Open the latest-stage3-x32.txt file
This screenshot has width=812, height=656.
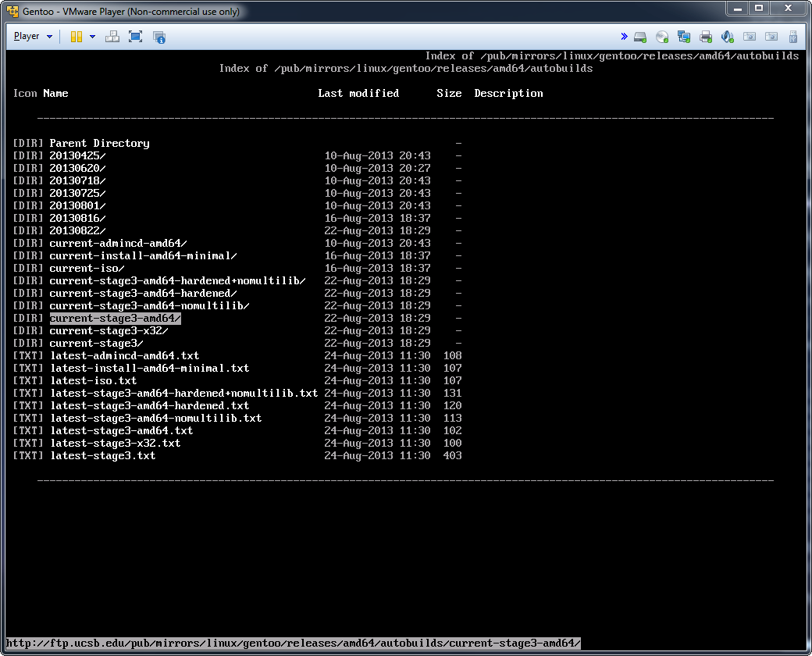116,443
